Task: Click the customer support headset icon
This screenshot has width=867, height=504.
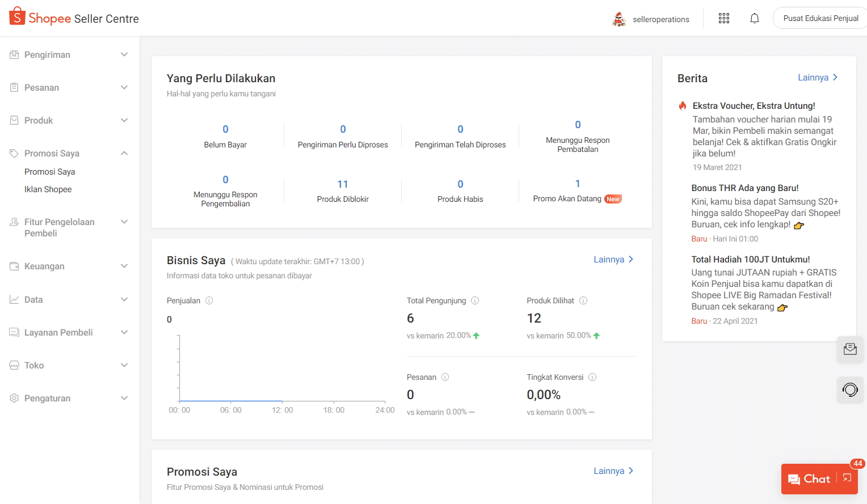Action: [849, 389]
